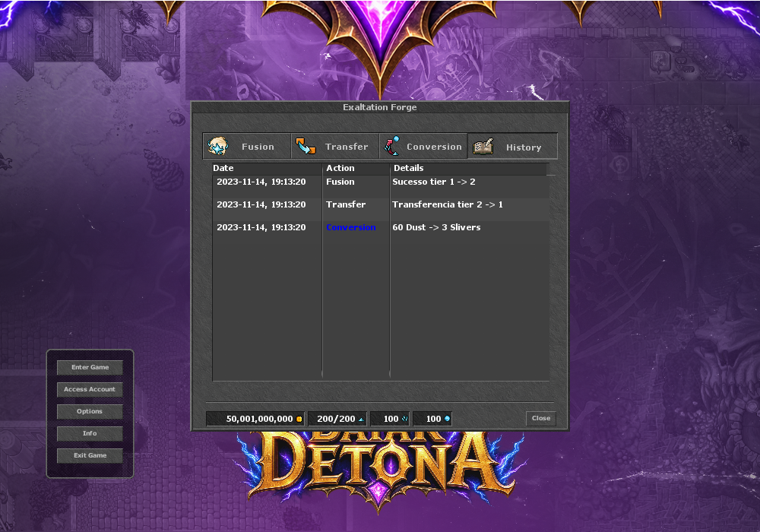Click the Details column header

(x=468, y=168)
